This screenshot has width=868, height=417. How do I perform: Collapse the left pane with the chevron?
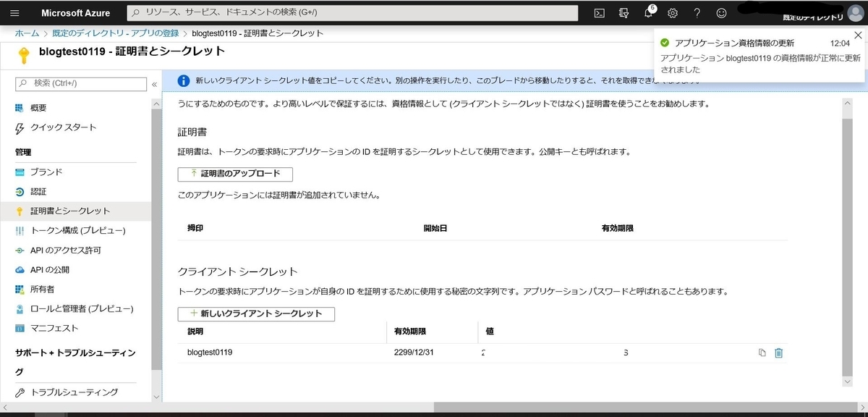(x=153, y=83)
